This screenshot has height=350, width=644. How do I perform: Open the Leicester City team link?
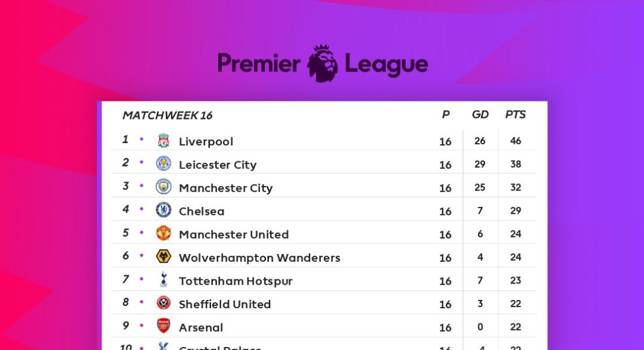(218, 165)
